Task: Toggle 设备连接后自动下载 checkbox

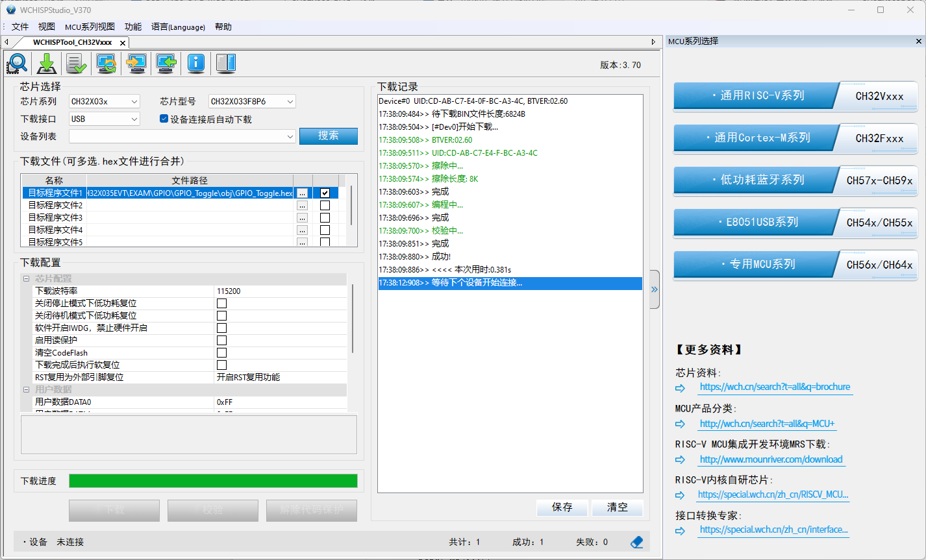Action: pos(164,119)
